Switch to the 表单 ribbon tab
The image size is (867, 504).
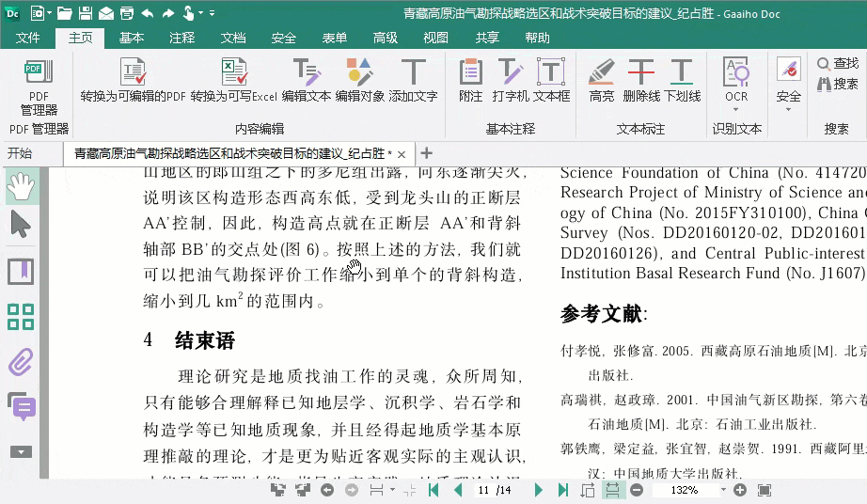click(335, 38)
